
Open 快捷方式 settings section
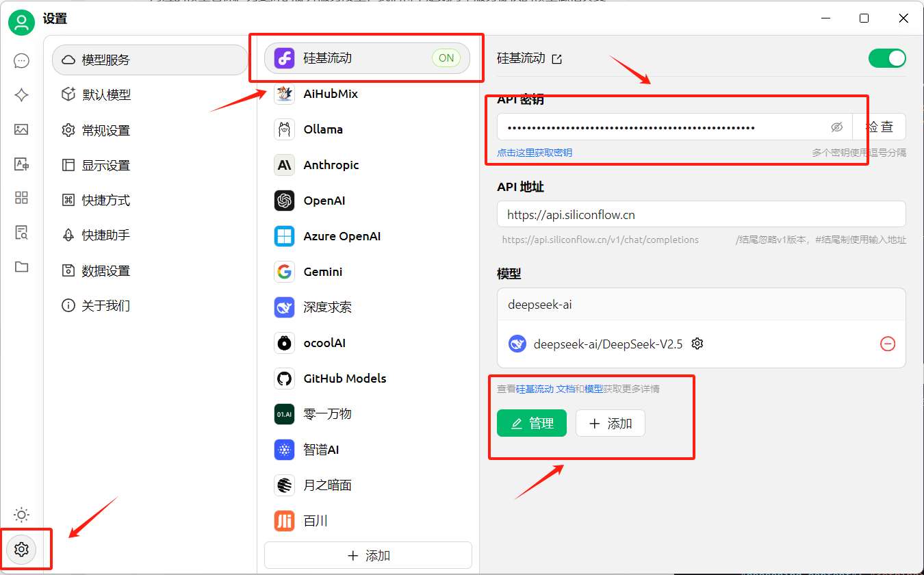pos(150,201)
